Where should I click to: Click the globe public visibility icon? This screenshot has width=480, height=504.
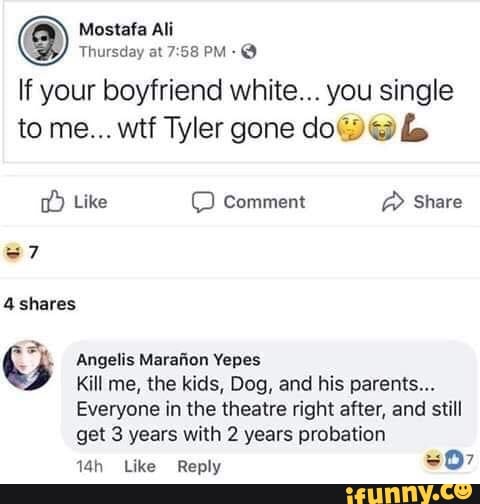tap(249, 52)
